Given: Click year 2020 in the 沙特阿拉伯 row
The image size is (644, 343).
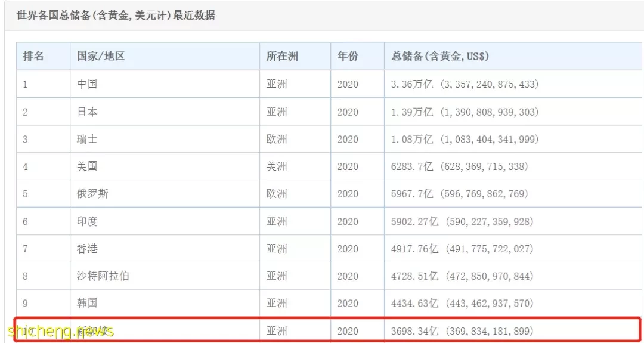Looking at the screenshot, I should click(x=348, y=276).
